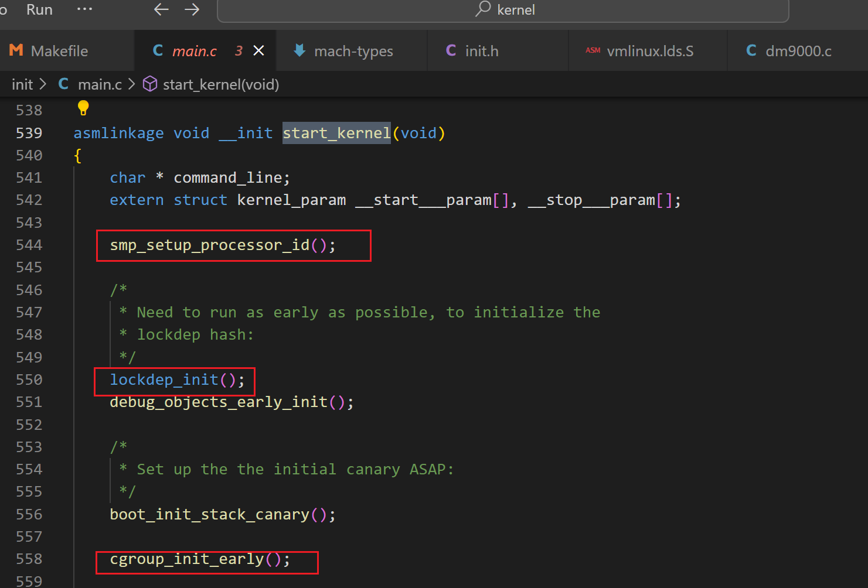
Task: Click the __stop___param identifier
Action: click(x=591, y=200)
